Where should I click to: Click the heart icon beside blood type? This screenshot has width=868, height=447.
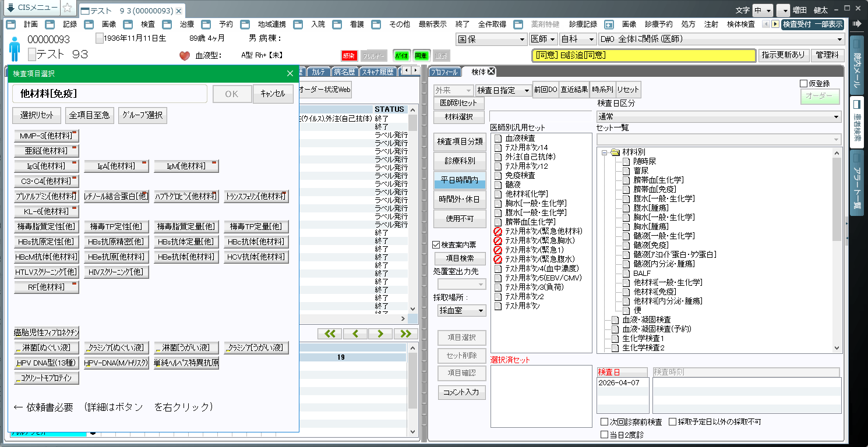[x=185, y=56]
